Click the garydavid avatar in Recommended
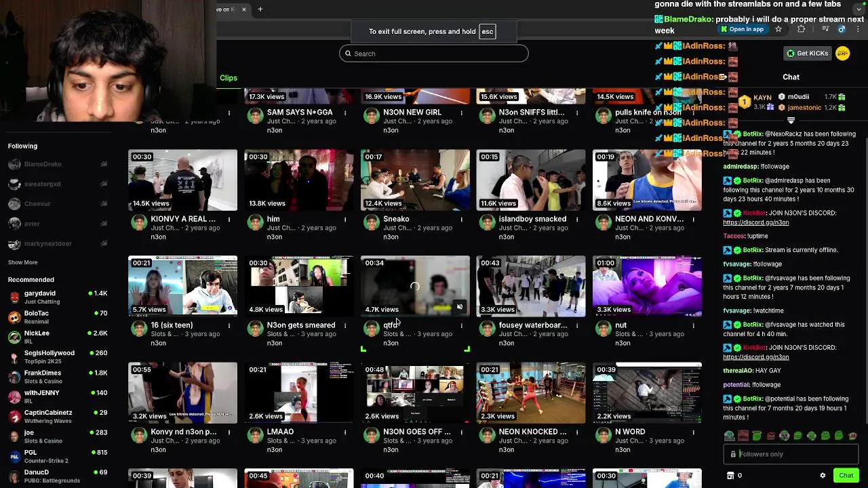Image resolution: width=868 pixels, height=488 pixels. click(14, 297)
